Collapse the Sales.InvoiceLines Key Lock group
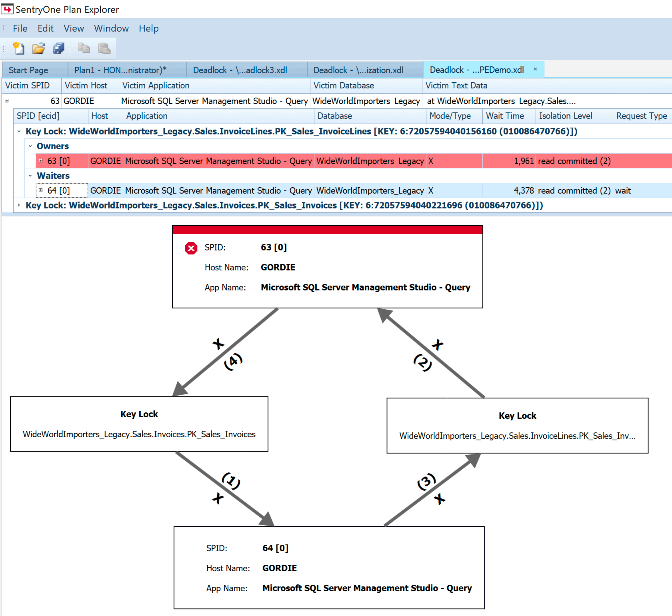This screenshot has height=616, width=672. (19, 131)
